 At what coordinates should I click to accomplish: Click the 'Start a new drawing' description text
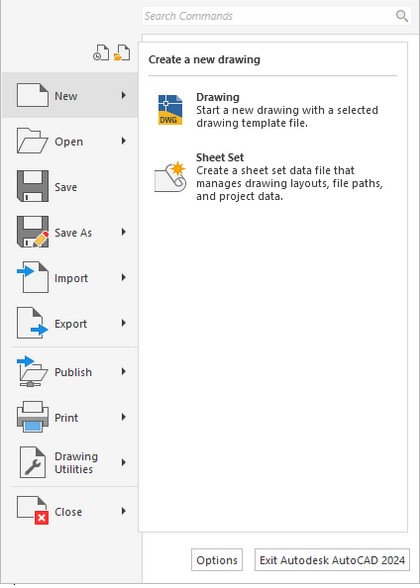point(287,117)
